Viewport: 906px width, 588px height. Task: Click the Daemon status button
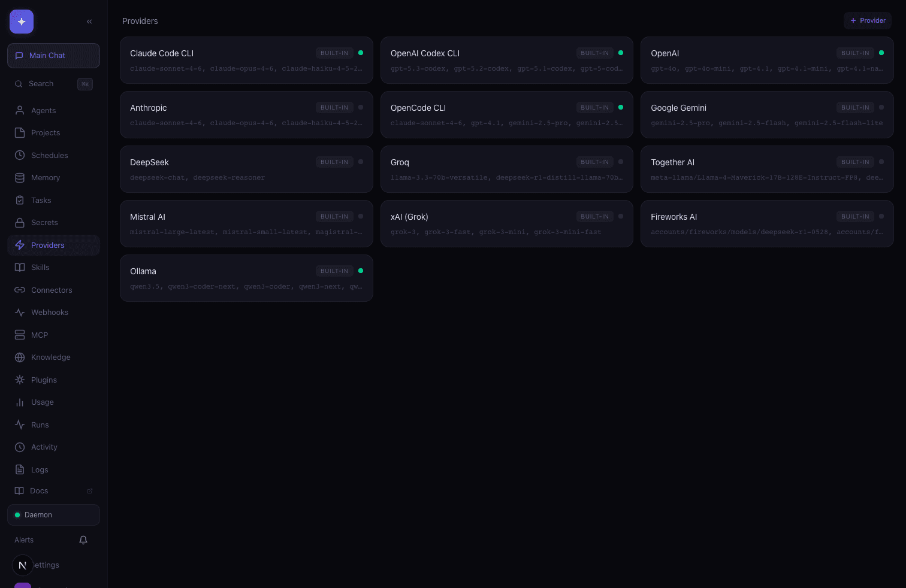[53, 515]
